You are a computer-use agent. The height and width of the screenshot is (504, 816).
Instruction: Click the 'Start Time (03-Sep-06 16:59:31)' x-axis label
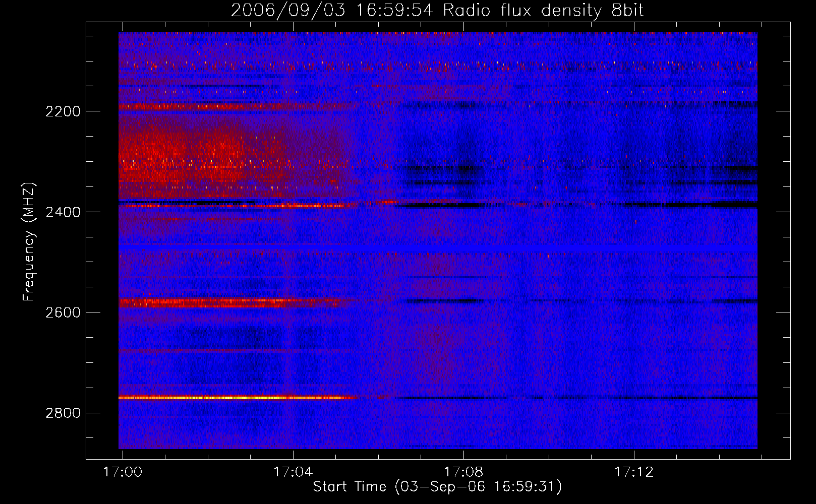(437, 486)
